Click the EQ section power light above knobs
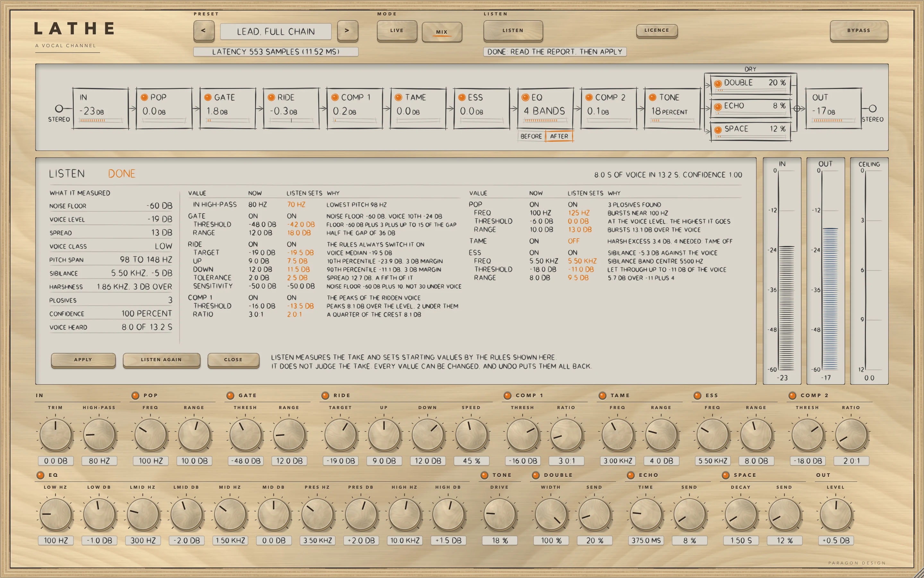 point(40,475)
